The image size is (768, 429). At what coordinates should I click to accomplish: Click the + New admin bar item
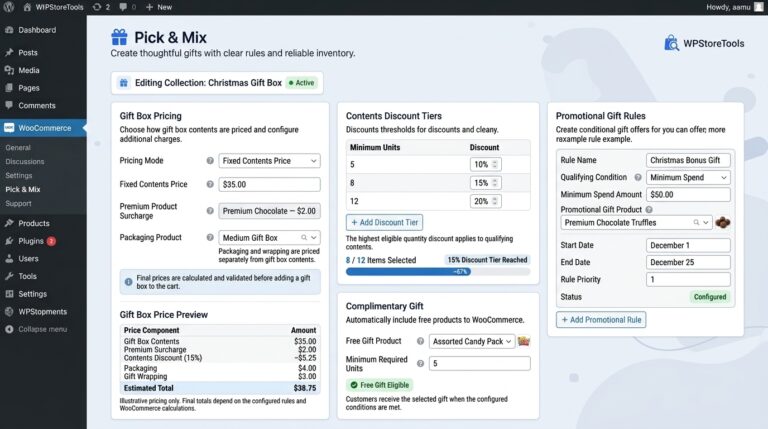pos(159,7)
